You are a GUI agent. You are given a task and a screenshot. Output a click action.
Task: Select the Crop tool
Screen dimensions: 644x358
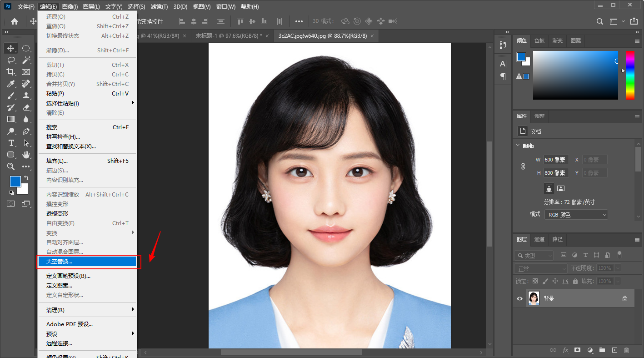pyautogui.click(x=11, y=72)
